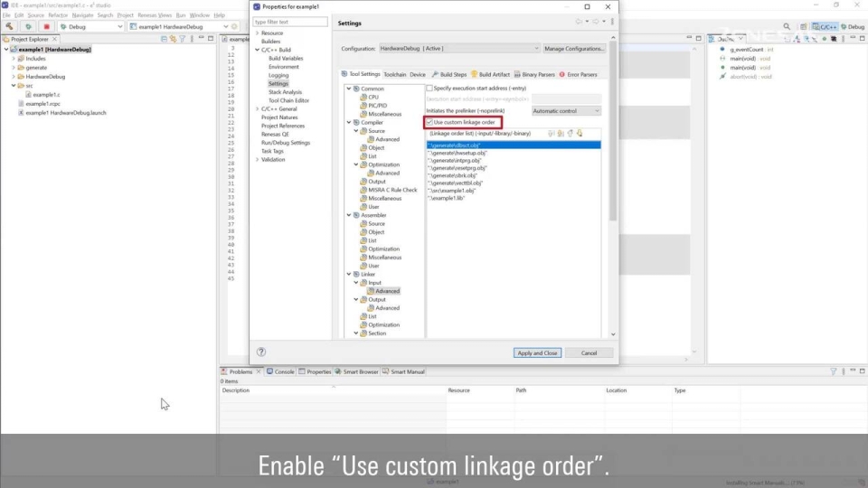
Task: Open the Error Parsers tab
Action: [578, 74]
